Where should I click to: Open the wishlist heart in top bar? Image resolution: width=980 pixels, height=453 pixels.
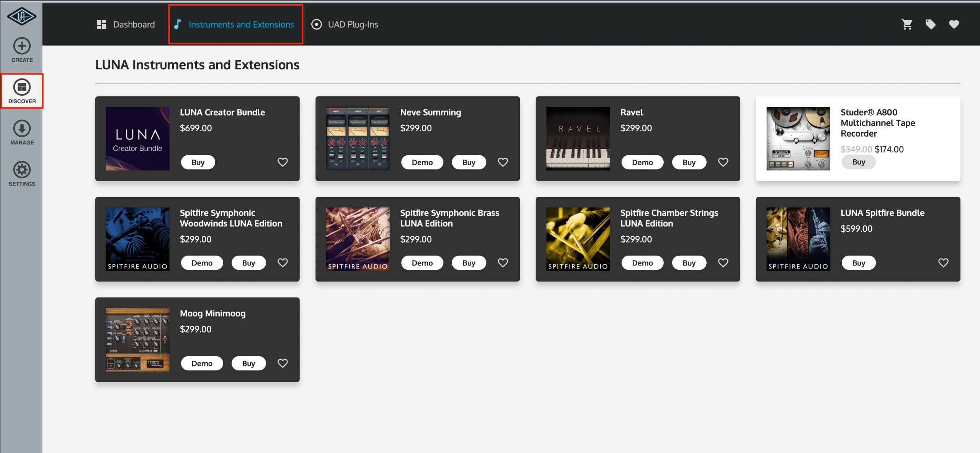coord(954,24)
